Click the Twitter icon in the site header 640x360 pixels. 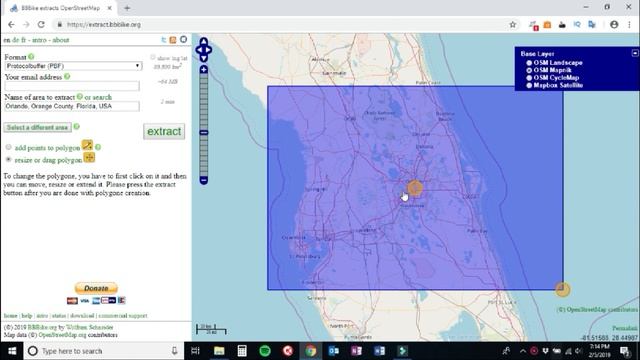(164, 40)
